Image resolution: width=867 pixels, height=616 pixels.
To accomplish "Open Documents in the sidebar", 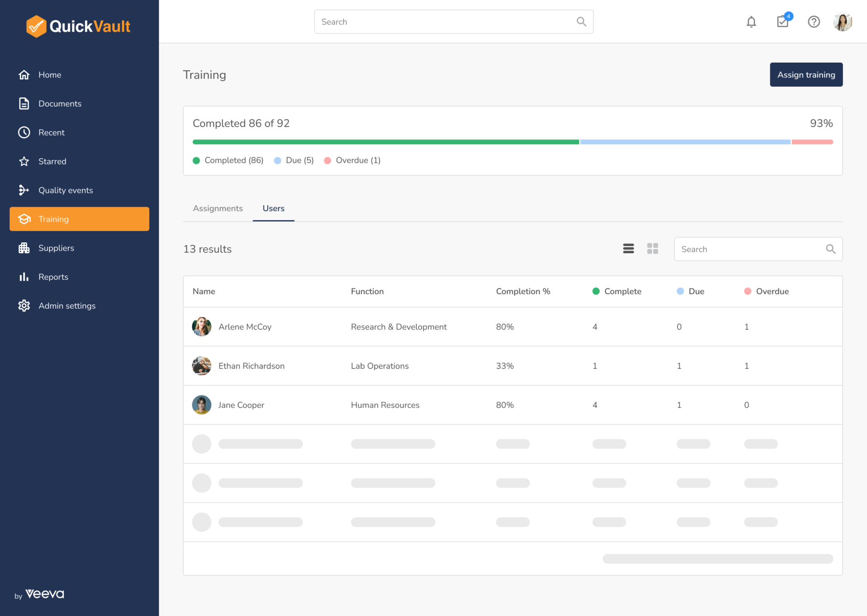I will point(60,103).
